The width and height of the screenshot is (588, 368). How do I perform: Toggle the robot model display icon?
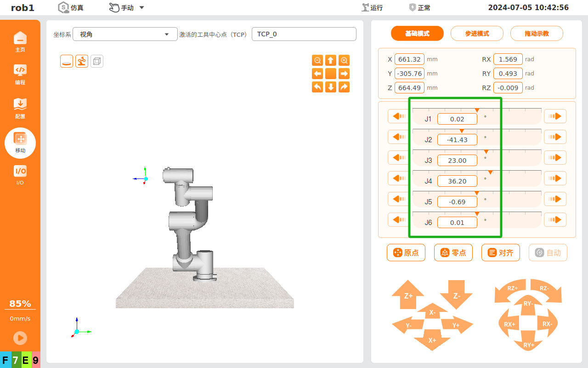click(x=82, y=61)
